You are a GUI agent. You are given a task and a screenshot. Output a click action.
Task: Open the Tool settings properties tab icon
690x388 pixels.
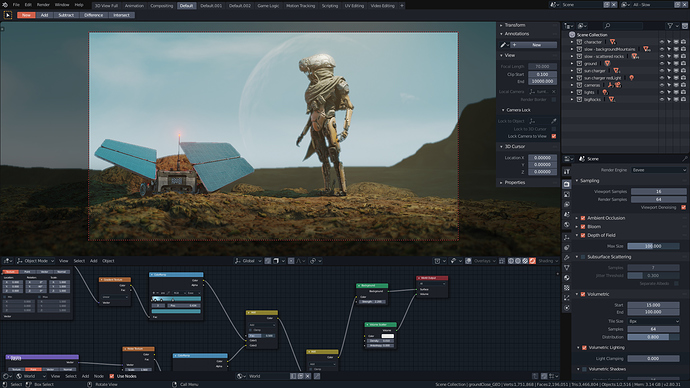pyautogui.click(x=567, y=172)
